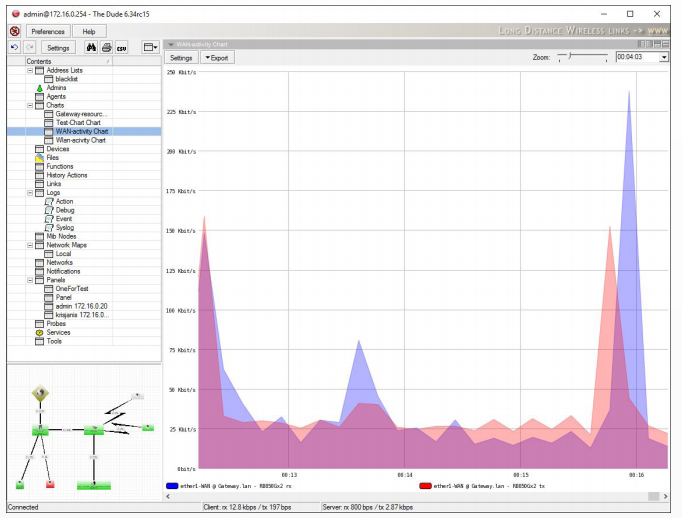682x518 pixels.
Task: Select Wlan-activity Chart in the tree
Action: [80, 140]
